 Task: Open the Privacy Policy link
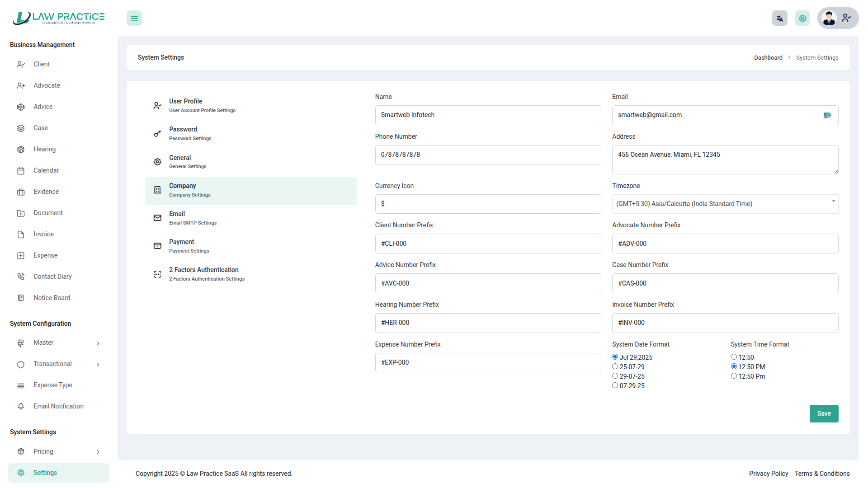click(768, 474)
